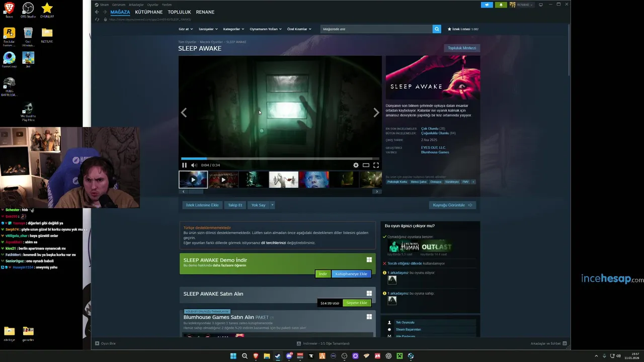Click the Distopya tag
The image size is (644, 362).
pyautogui.click(x=436, y=182)
